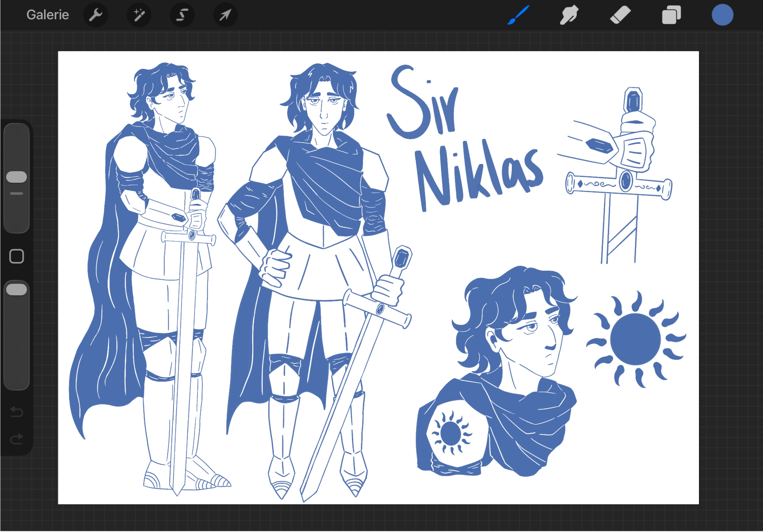Viewport: 763px width, 532px height.
Task: Activate the Selection S-shaped tool
Action: 182,15
